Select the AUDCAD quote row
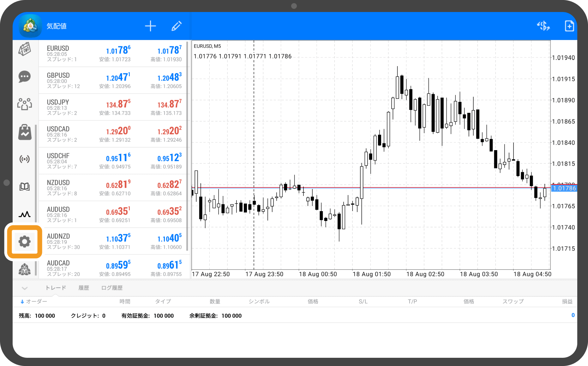The width and height of the screenshot is (588, 366). (114, 267)
